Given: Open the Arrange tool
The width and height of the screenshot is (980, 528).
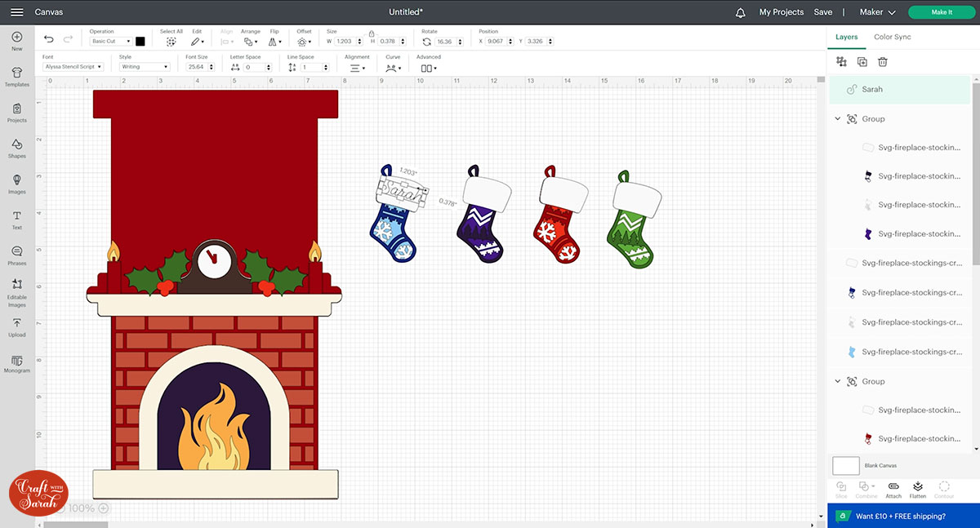Looking at the screenshot, I should coord(249,41).
